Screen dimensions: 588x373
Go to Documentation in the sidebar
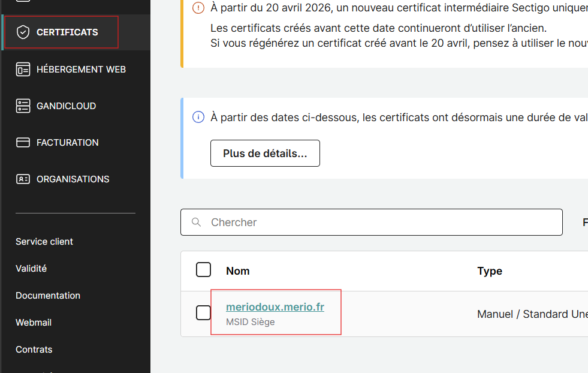coord(48,296)
